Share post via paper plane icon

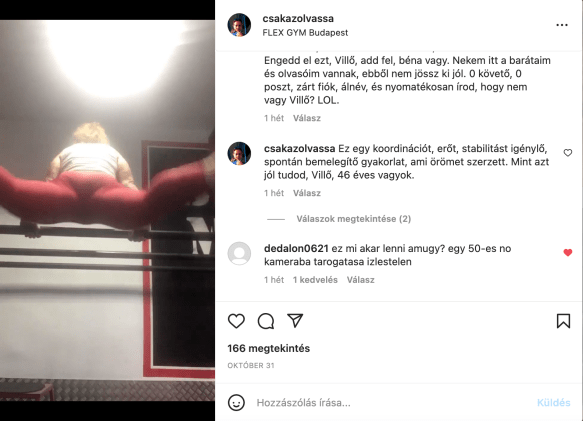[x=295, y=321]
